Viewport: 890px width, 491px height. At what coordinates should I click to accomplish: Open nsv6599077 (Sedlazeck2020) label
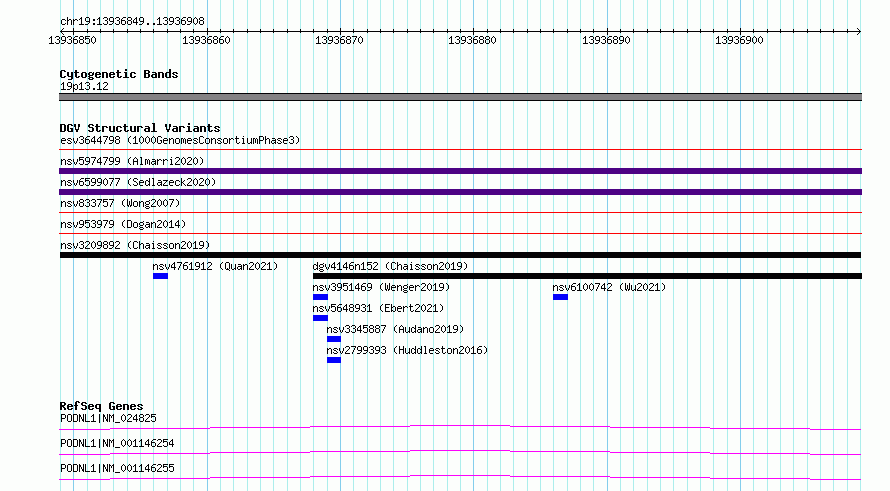138,182
